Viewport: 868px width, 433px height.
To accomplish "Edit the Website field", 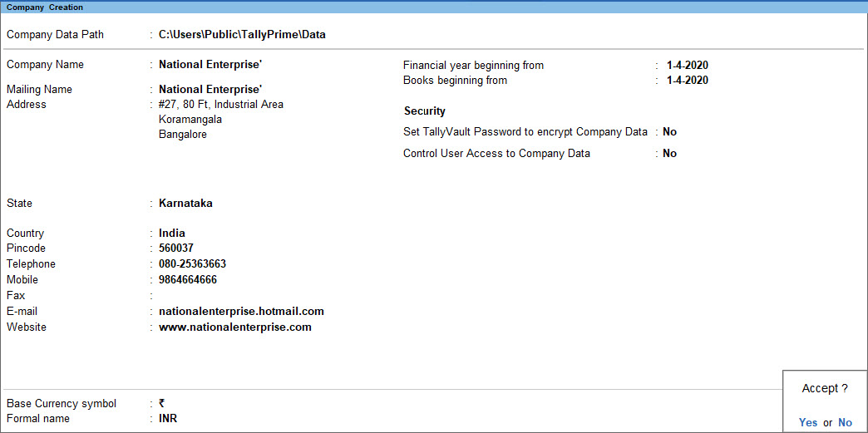I will (235, 327).
